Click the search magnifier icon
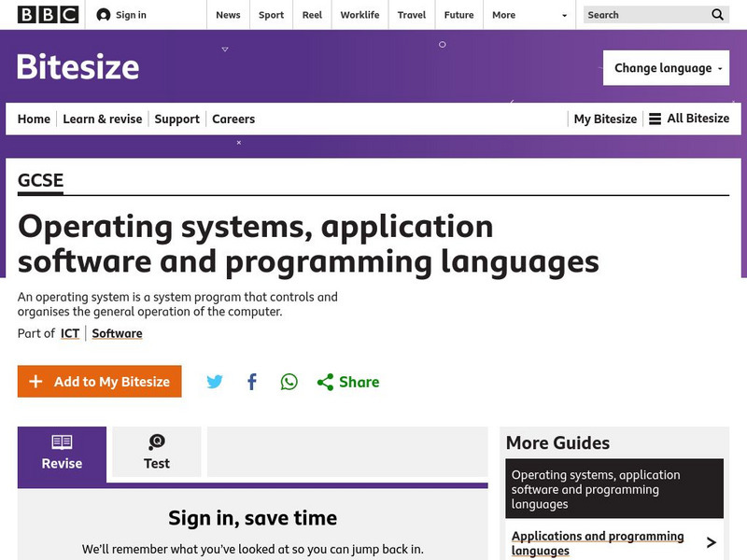The image size is (747, 560). 717,15
